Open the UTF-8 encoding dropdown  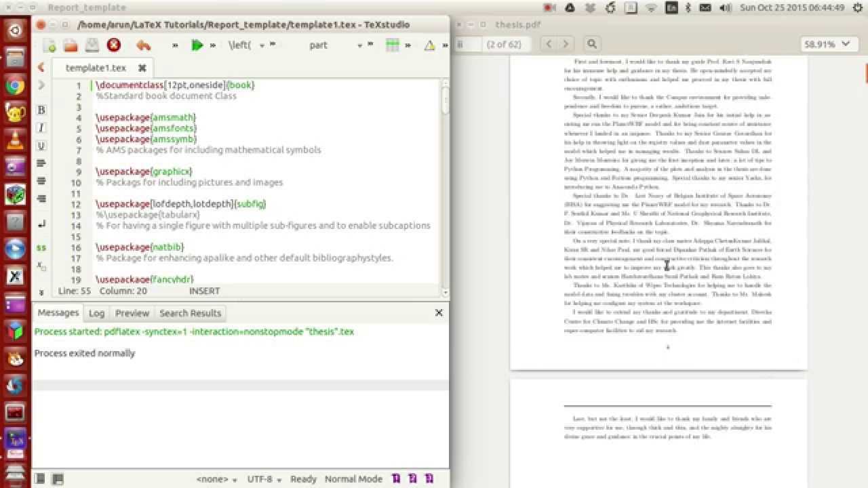tap(264, 479)
